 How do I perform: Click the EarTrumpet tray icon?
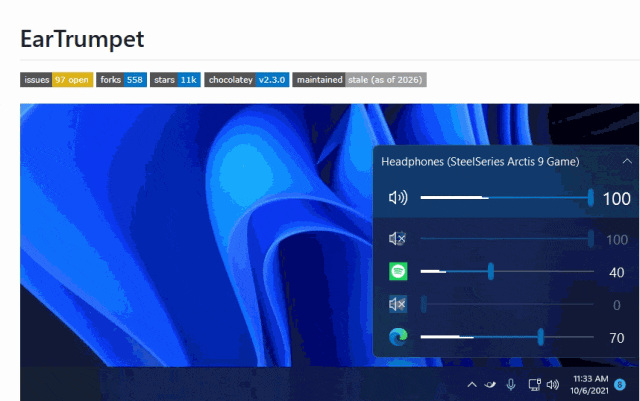pyautogui.click(x=490, y=384)
